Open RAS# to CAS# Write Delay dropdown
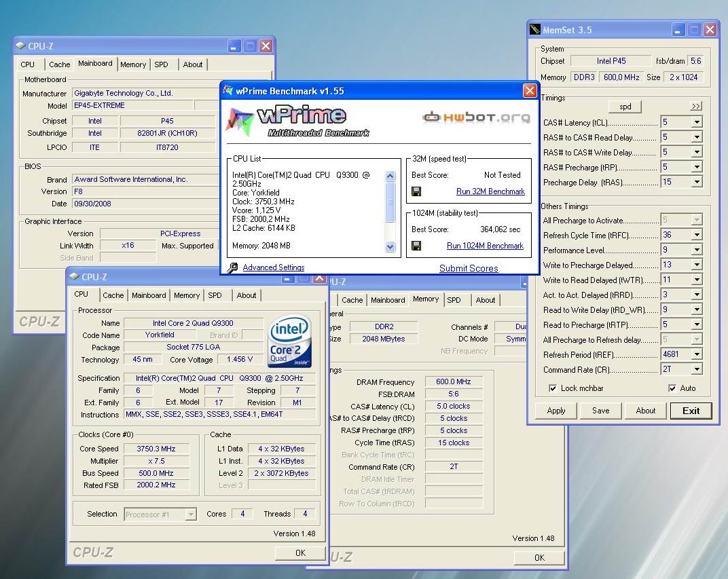The image size is (728, 579). [x=697, y=152]
